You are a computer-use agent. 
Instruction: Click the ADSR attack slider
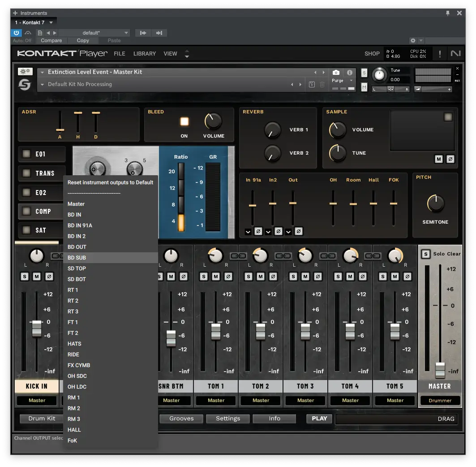click(x=60, y=130)
